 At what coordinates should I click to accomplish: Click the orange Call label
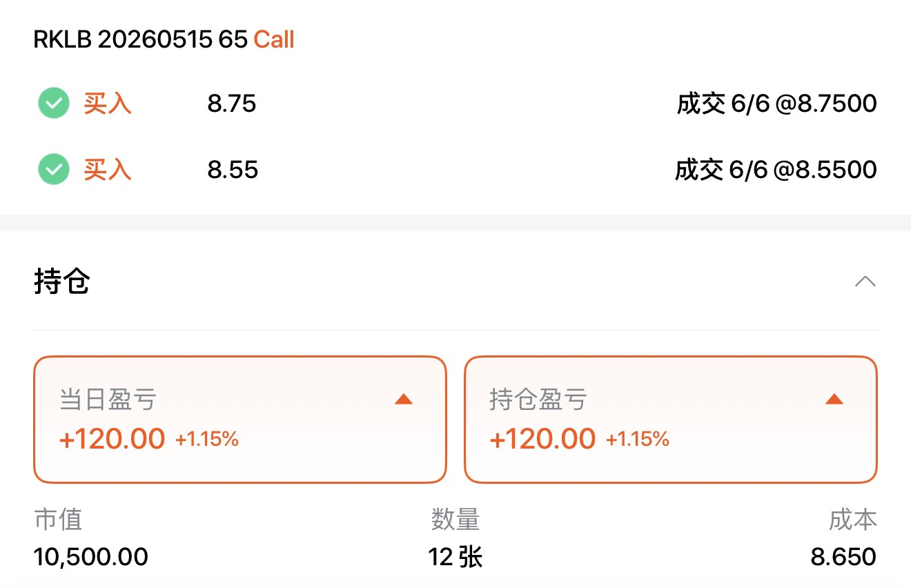tap(274, 40)
